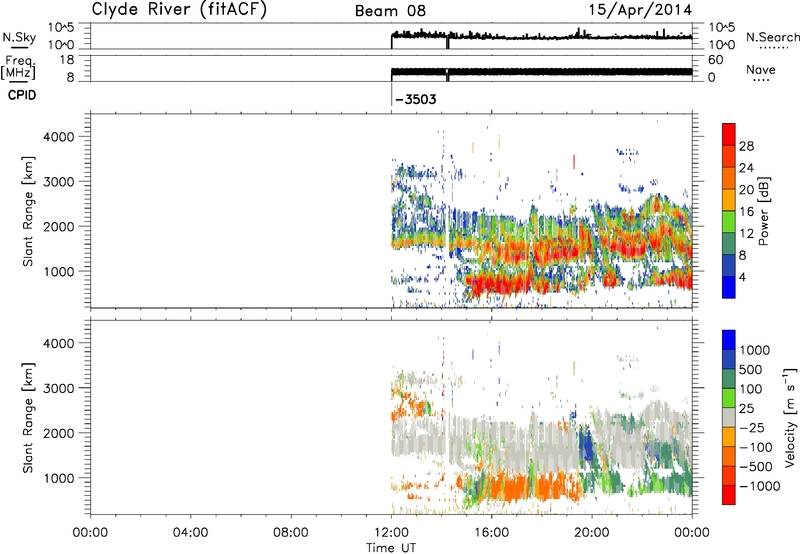This screenshot has height=554, width=800.
Task: Click the 'Power [dB]' colorbar title
Action: [x=763, y=211]
